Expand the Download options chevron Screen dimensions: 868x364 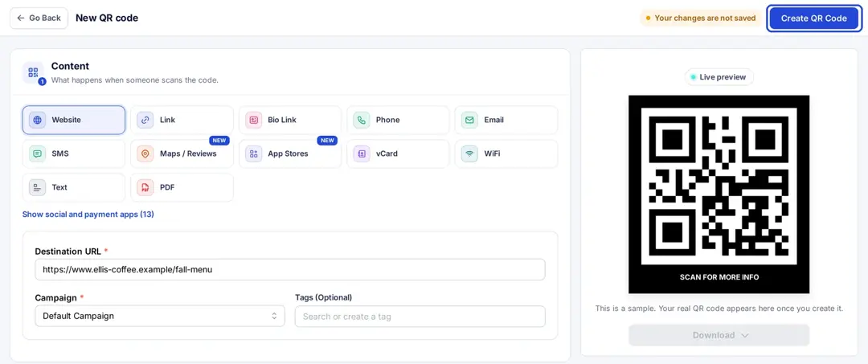coord(744,335)
